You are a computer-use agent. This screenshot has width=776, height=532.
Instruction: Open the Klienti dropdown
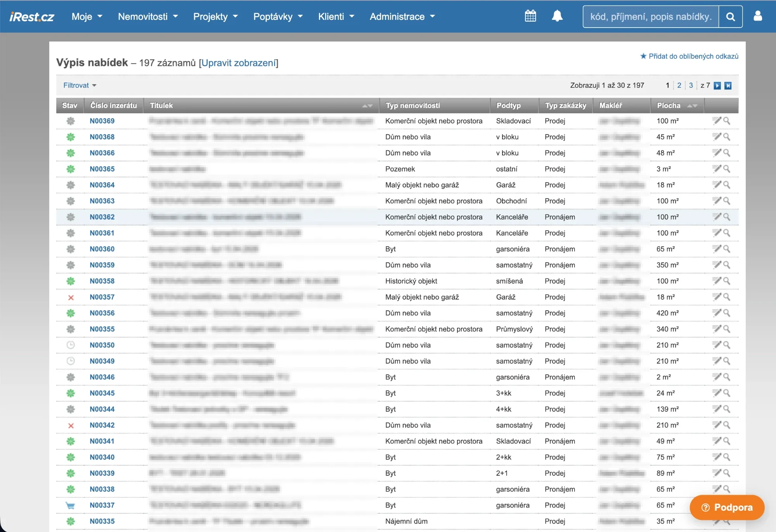336,17
